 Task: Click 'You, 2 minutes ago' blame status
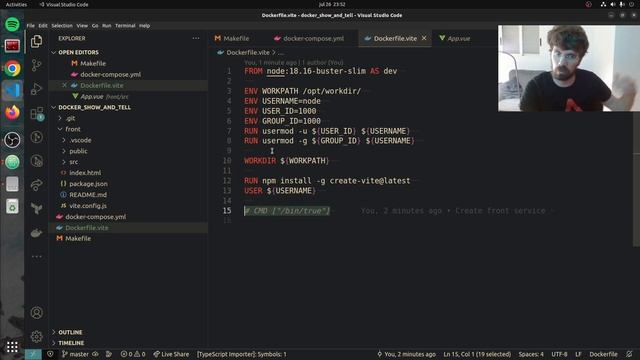406,354
